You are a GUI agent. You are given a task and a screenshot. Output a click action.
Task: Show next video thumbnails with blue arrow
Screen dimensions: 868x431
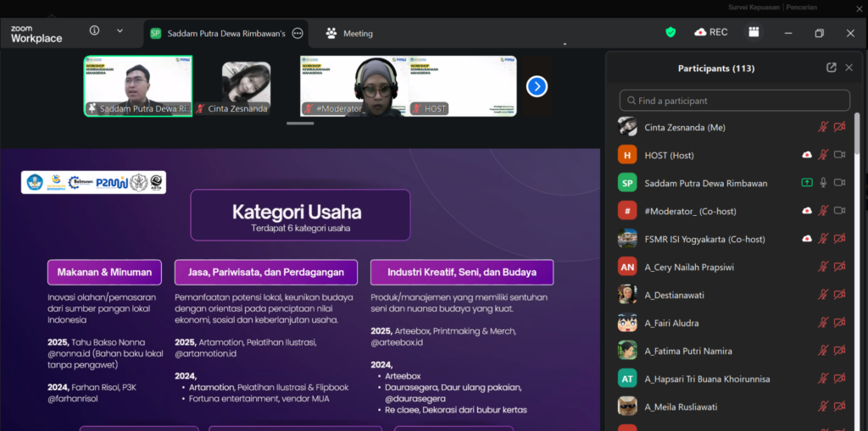click(537, 86)
